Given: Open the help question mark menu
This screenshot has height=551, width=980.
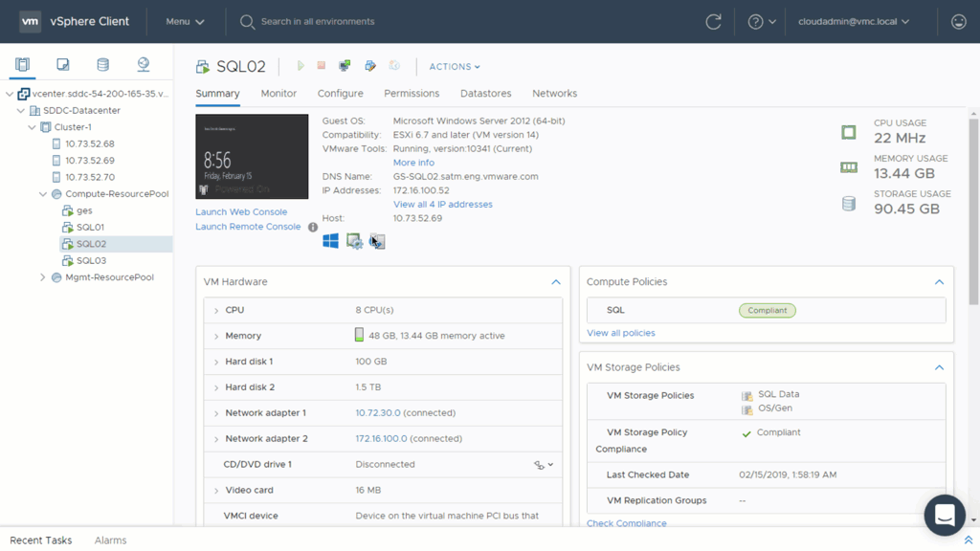Looking at the screenshot, I should (761, 22).
